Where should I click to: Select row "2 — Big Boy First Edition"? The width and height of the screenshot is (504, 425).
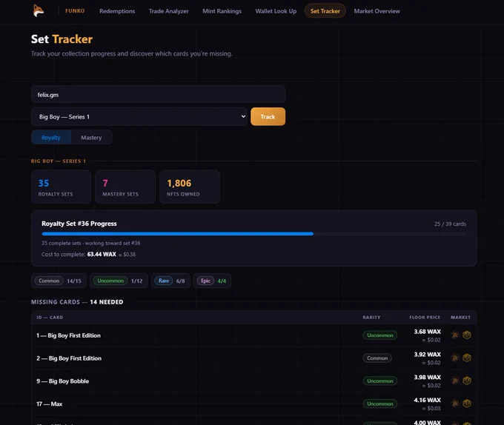coord(254,358)
